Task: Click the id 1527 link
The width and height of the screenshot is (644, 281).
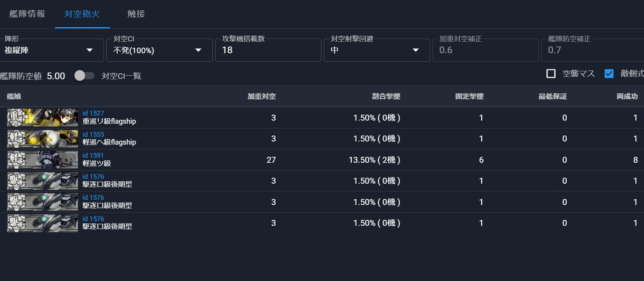Action: (x=93, y=113)
